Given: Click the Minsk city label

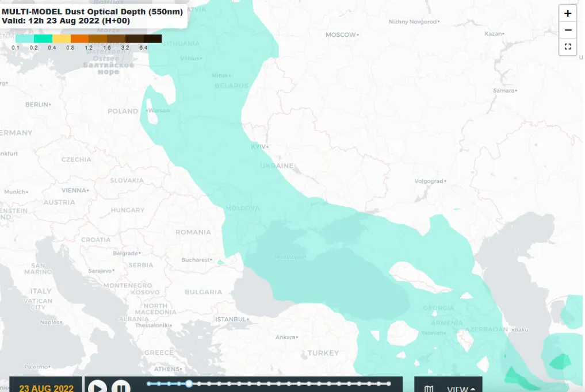Looking at the screenshot, I should (x=220, y=75).
